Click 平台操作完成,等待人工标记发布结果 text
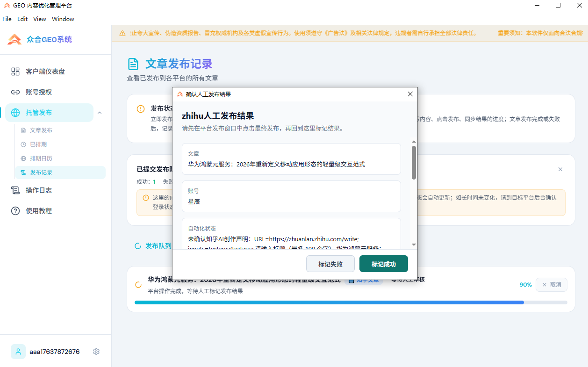This screenshot has height=367, width=588. point(195,291)
